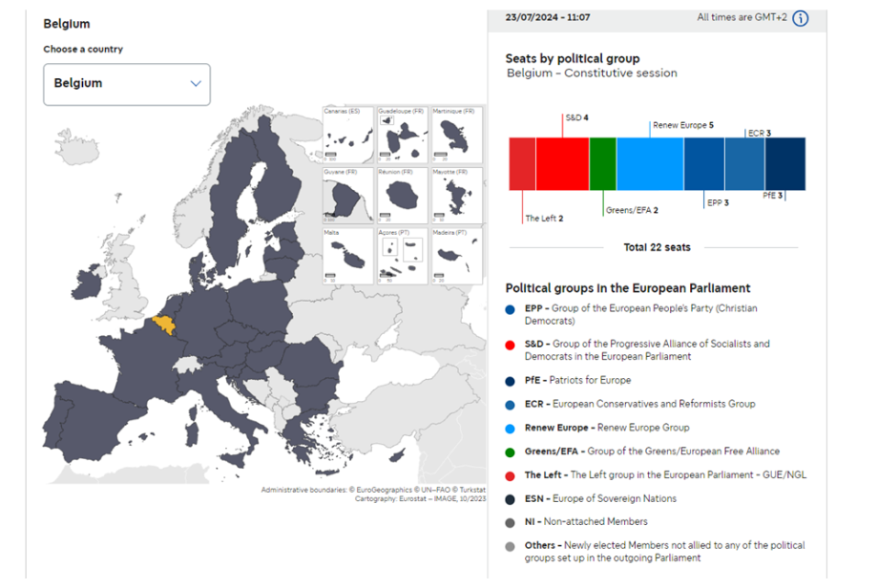Image resolution: width=878 pixels, height=588 pixels.
Task: Click the dark navy PfE bar segment
Action: pyautogui.click(x=785, y=164)
